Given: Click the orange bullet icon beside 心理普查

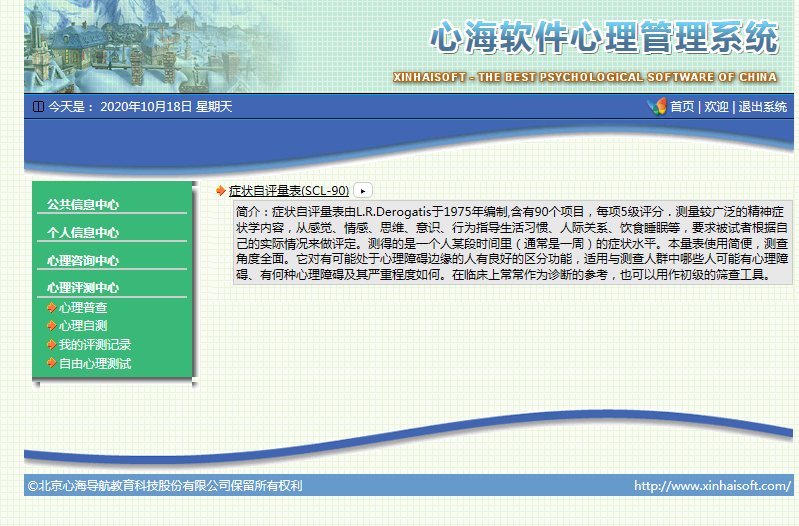Looking at the screenshot, I should point(51,308).
